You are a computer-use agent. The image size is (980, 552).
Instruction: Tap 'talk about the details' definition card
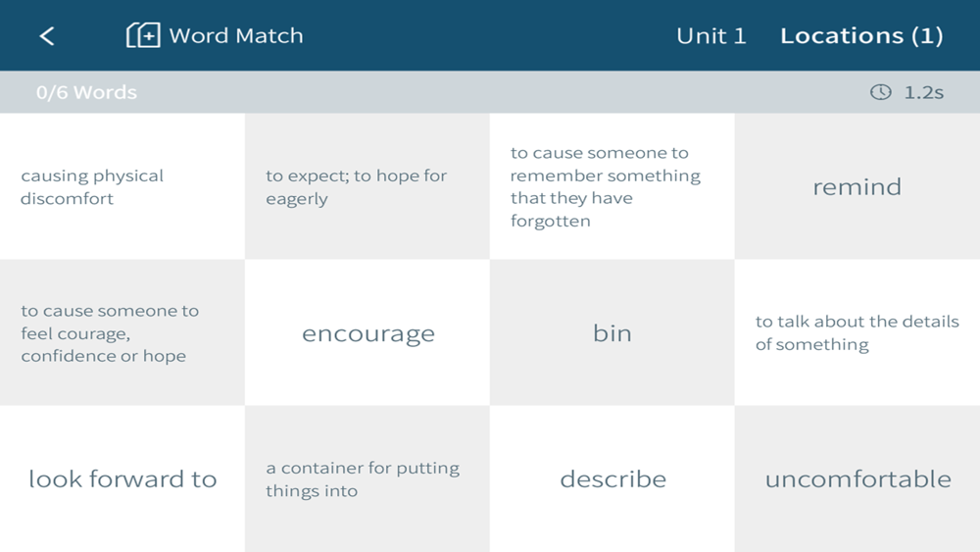(x=857, y=333)
